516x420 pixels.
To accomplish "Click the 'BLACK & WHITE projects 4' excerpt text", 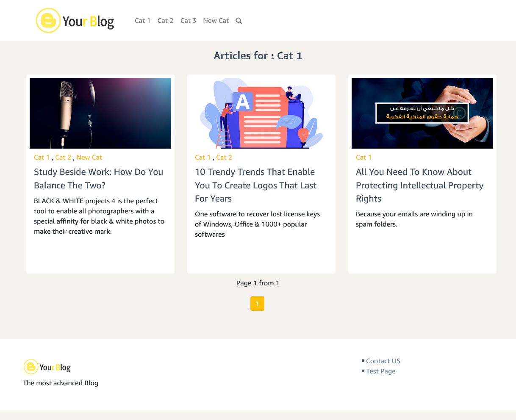I will click(99, 216).
